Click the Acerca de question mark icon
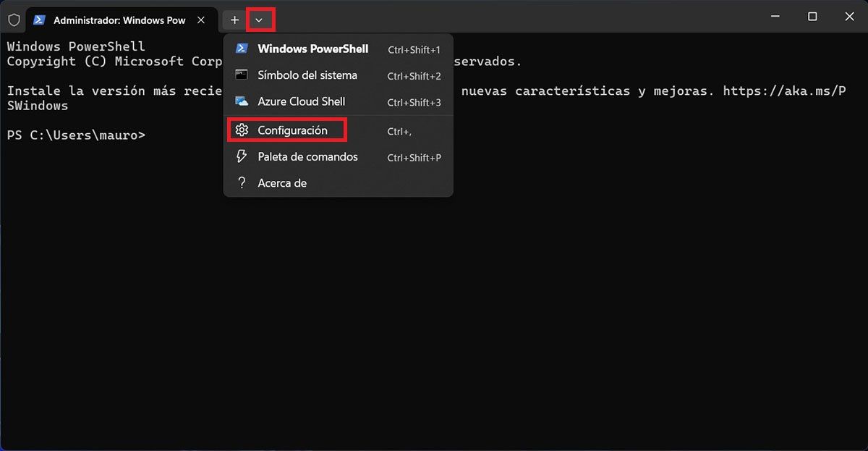Screen dimensions: 868x451 point(242,183)
